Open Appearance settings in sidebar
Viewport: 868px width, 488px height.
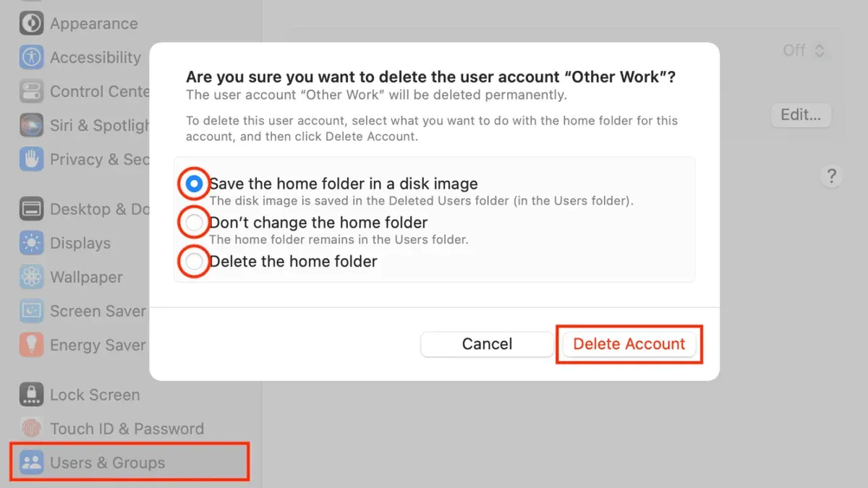93,24
